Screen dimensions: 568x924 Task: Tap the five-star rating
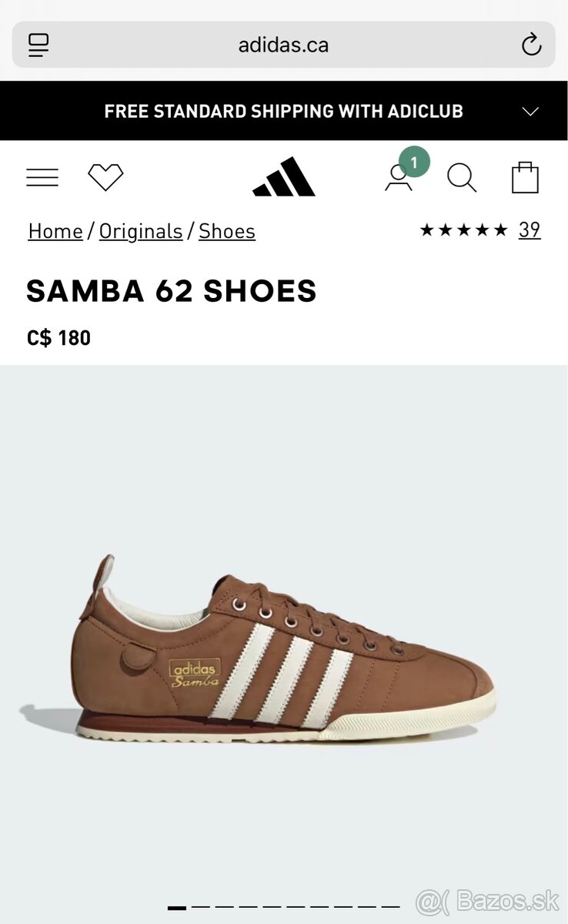[x=463, y=230]
